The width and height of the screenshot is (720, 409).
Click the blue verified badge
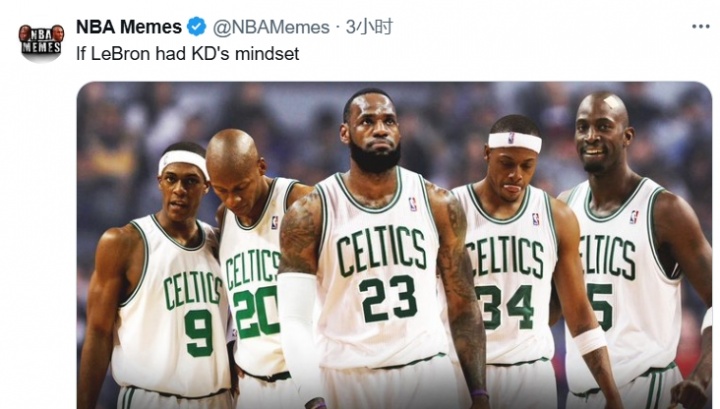click(x=199, y=27)
